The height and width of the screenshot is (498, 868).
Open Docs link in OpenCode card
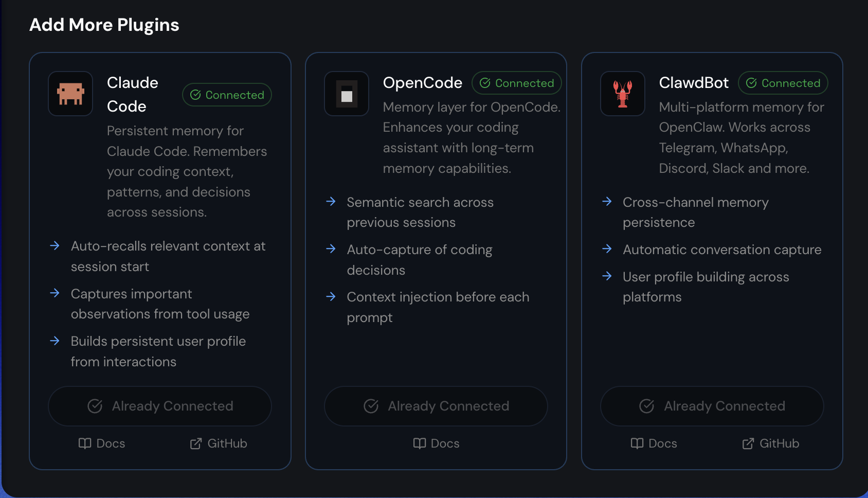436,443
